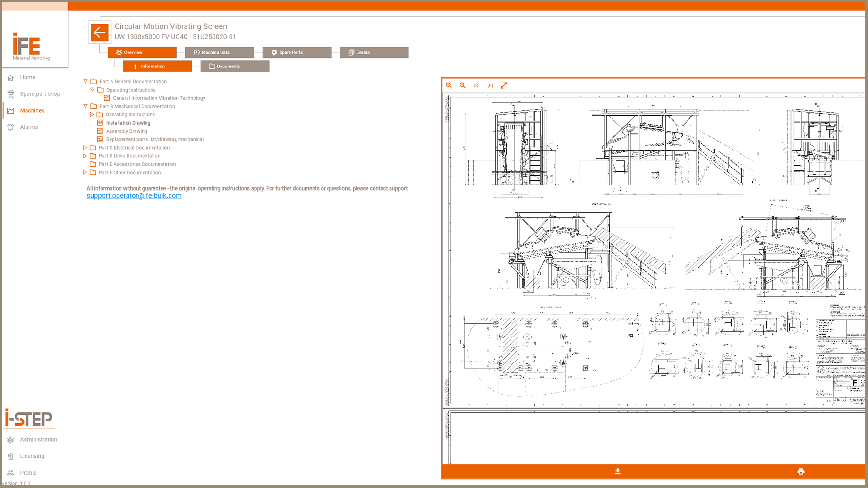Click the support.operator@ife-bulk.com email link
The image size is (868, 488).
(134, 196)
